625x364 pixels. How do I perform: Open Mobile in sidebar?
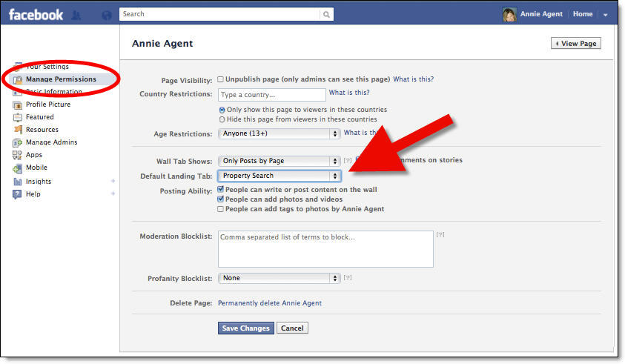(36, 168)
